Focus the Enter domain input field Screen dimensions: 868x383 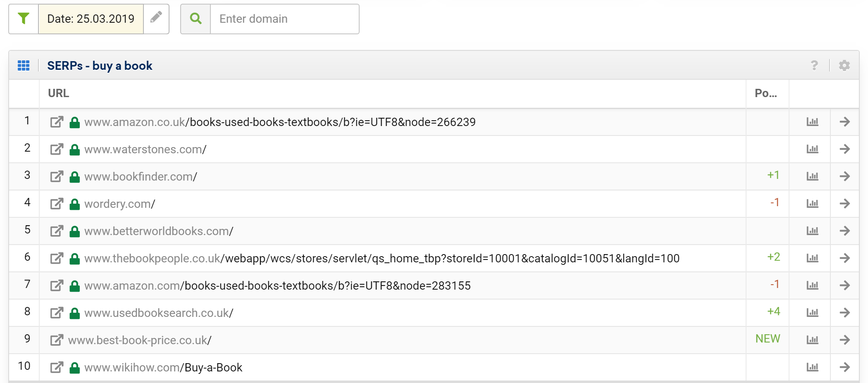coord(284,19)
